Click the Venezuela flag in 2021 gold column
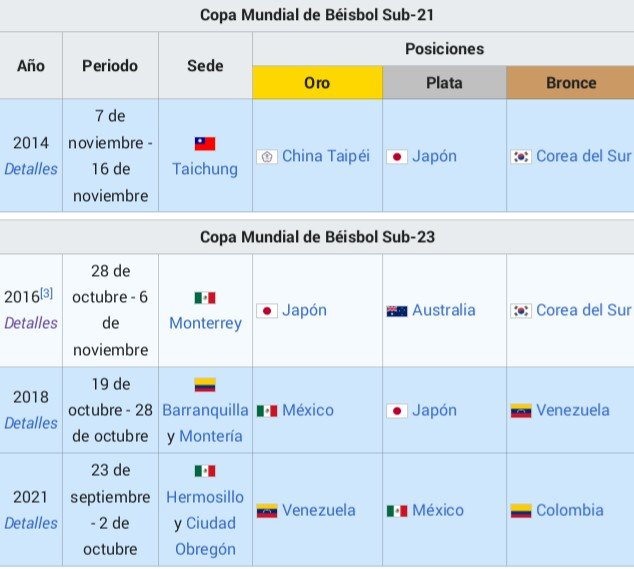The image size is (634, 569). coord(267,511)
